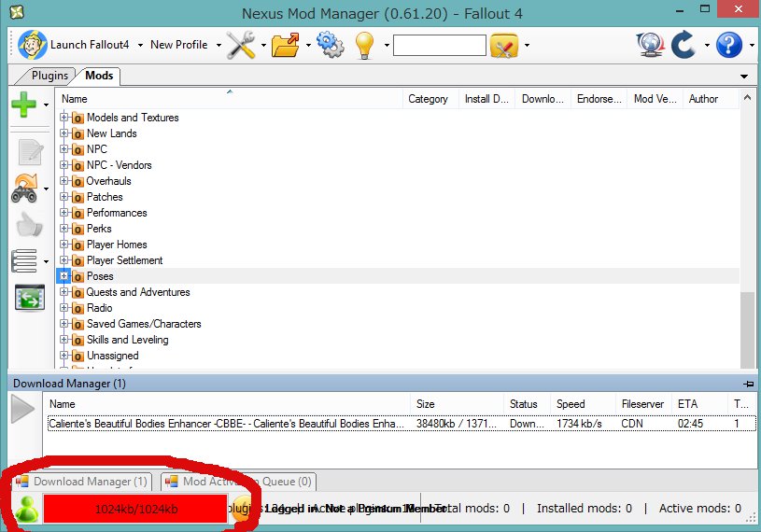Click the green user login status icon
The width and height of the screenshot is (761, 532).
pyautogui.click(x=26, y=509)
